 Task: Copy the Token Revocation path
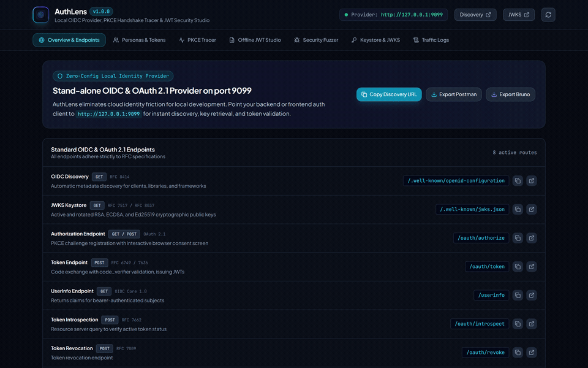click(x=518, y=353)
